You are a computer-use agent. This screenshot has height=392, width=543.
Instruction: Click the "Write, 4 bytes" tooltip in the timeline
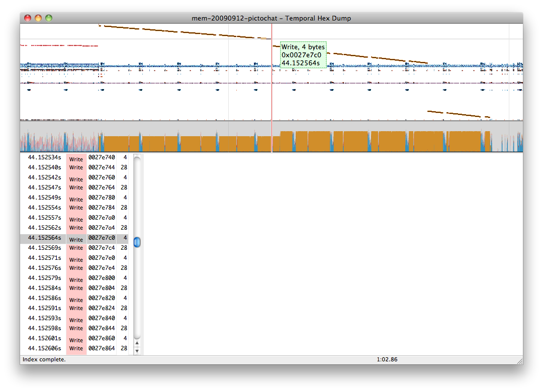point(303,55)
